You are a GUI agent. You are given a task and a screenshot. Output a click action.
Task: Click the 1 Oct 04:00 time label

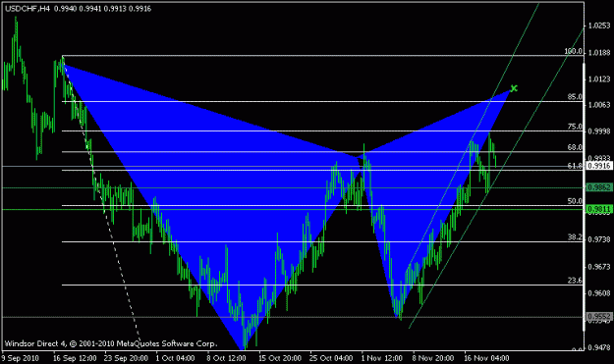click(175, 358)
